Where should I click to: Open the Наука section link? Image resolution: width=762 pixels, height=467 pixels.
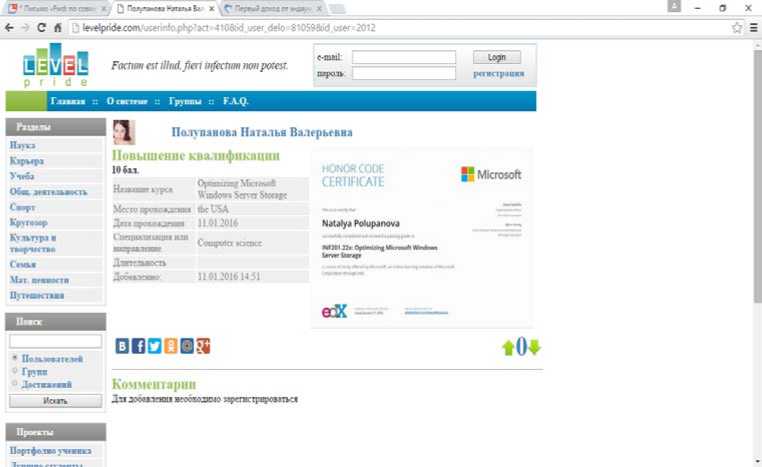coord(22,145)
